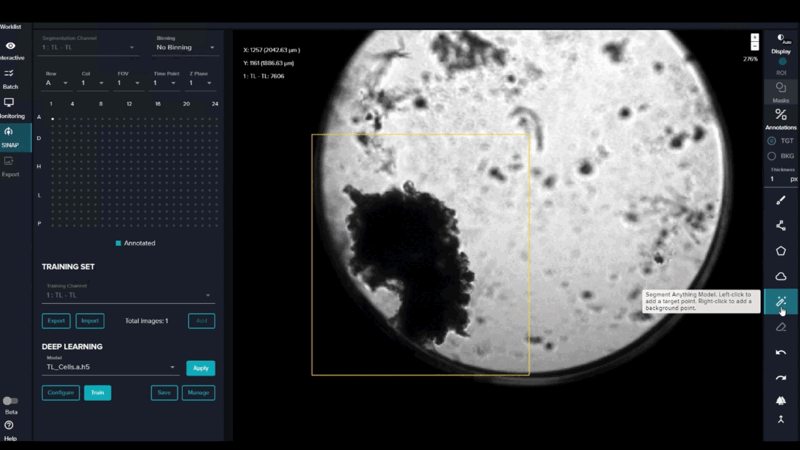Open the Time Point dropdown
The height and width of the screenshot is (450, 800).
[164, 83]
